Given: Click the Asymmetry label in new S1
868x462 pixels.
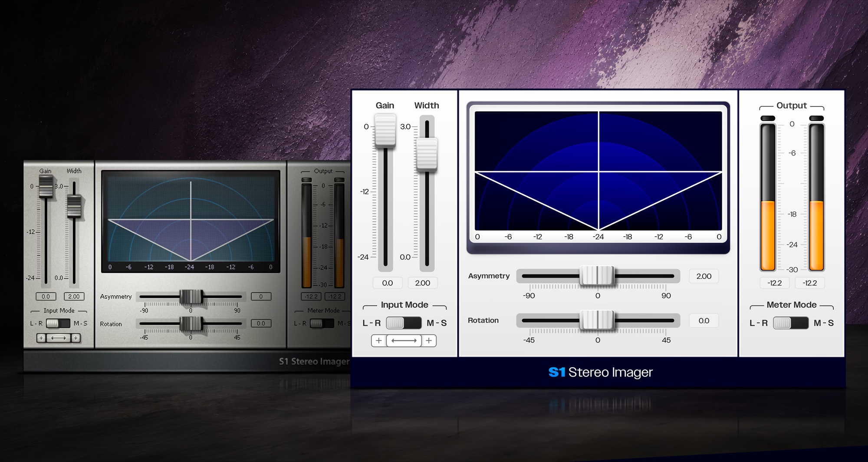Looking at the screenshot, I should click(x=489, y=276).
